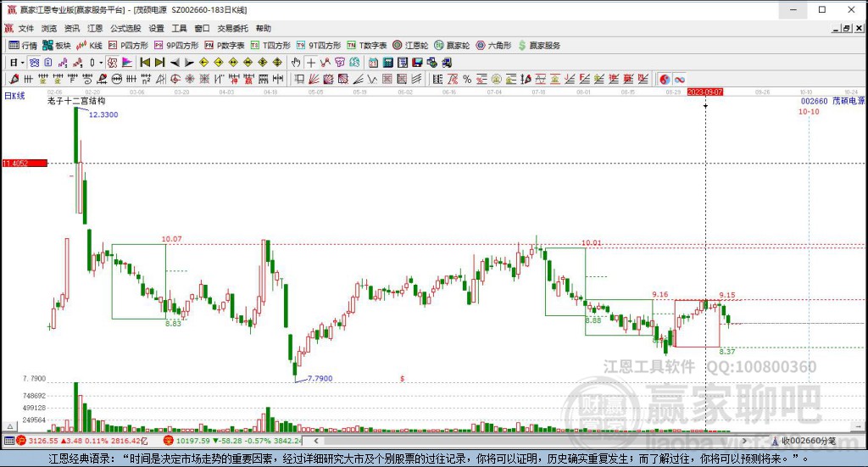Select the red pencil drawing tool
868x467 pixels.
coord(14,79)
